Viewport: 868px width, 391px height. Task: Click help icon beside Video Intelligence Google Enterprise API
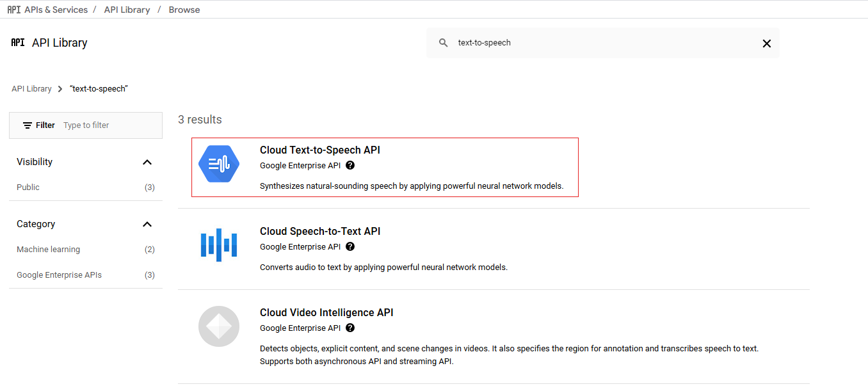(x=350, y=328)
